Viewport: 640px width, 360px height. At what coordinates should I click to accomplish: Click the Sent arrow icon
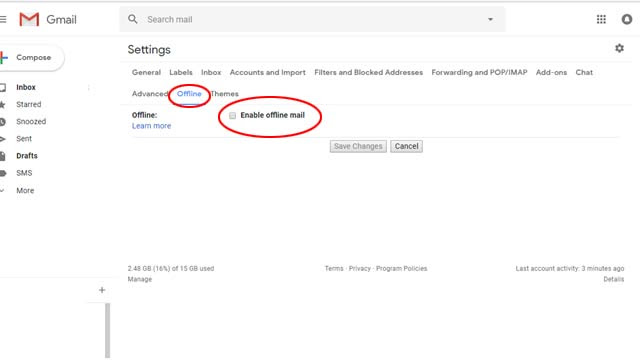(2, 139)
